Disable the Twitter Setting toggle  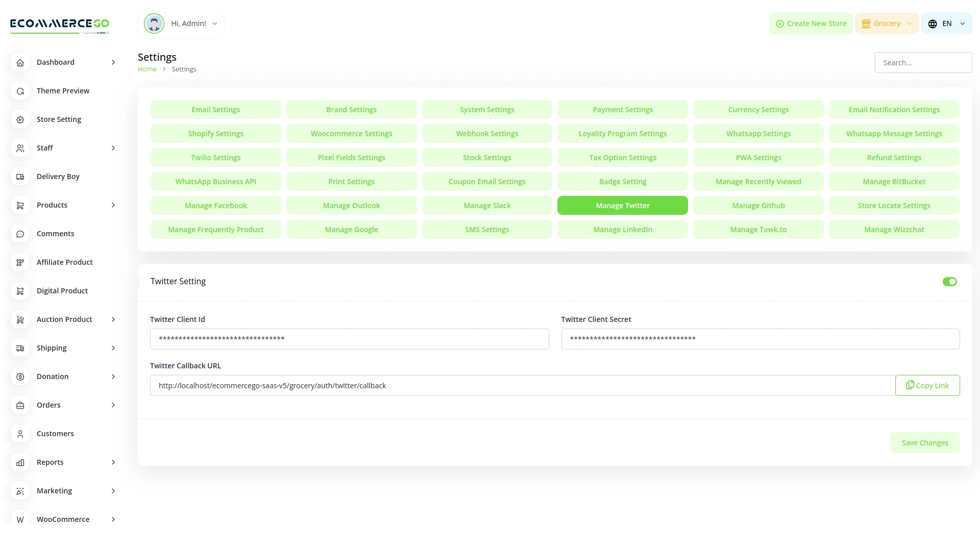pyautogui.click(x=949, y=281)
